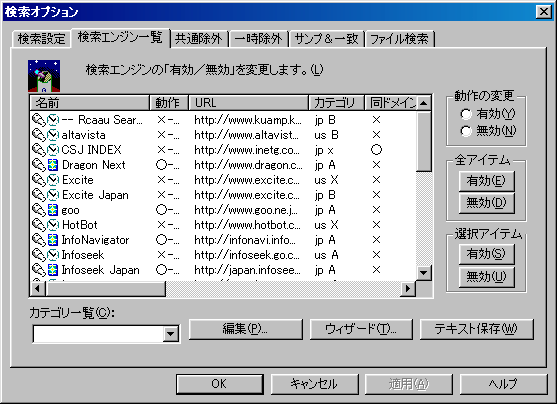The width and height of the screenshot is (557, 404).
Task: Click the envelope icon beside HotBot
Action: (x=53, y=225)
